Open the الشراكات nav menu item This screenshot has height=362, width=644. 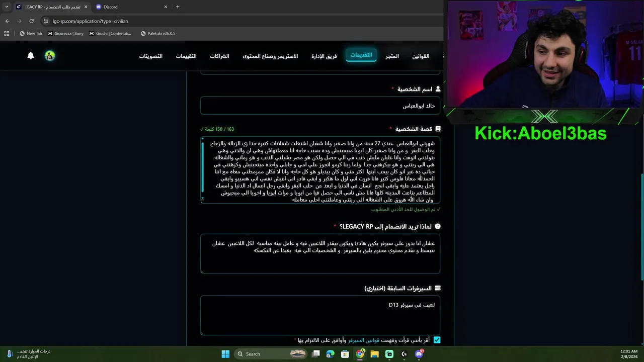tap(219, 56)
